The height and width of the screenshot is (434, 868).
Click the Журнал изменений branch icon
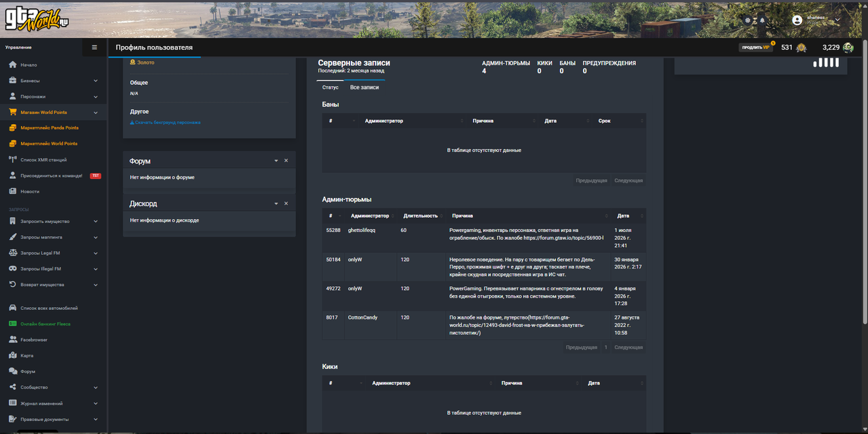click(12, 403)
